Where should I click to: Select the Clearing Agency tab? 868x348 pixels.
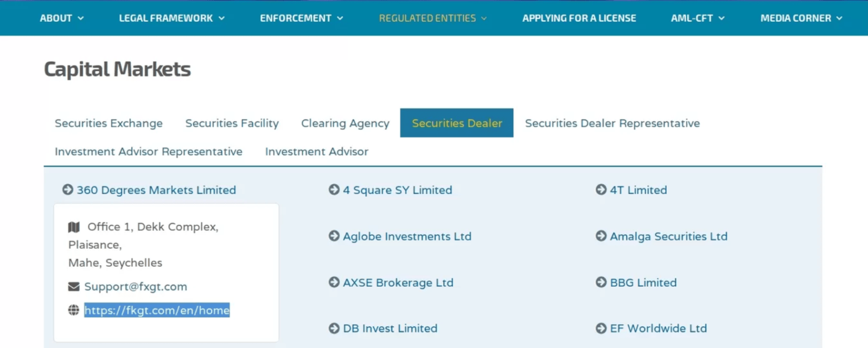(345, 123)
